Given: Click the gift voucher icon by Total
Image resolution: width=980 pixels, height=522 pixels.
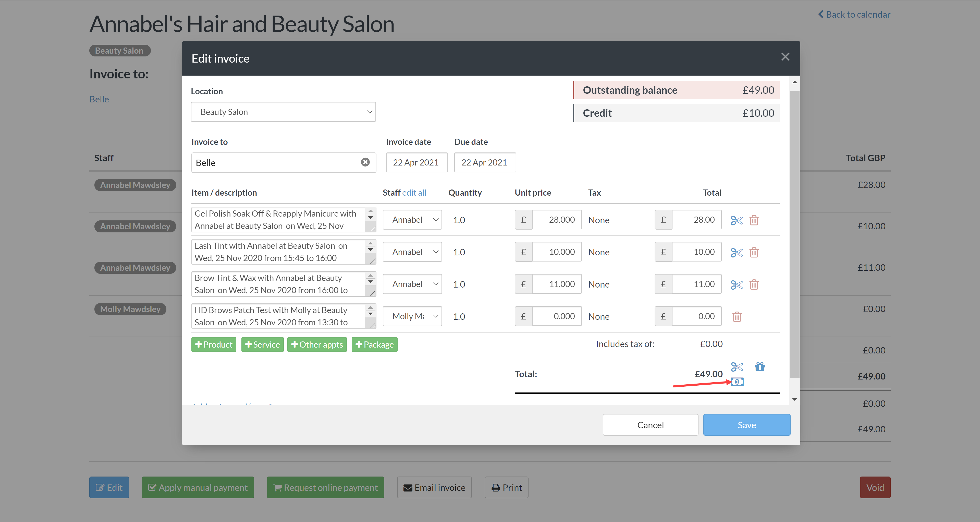Looking at the screenshot, I should [x=760, y=366].
